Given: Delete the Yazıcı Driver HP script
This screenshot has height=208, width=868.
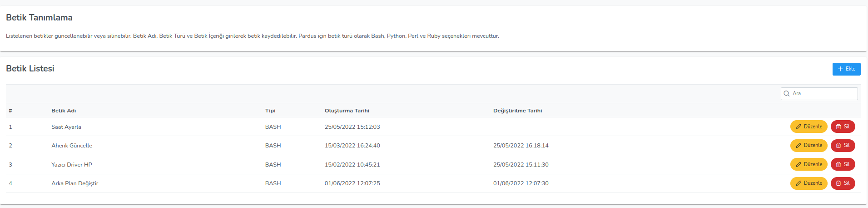Looking at the screenshot, I should tap(843, 164).
